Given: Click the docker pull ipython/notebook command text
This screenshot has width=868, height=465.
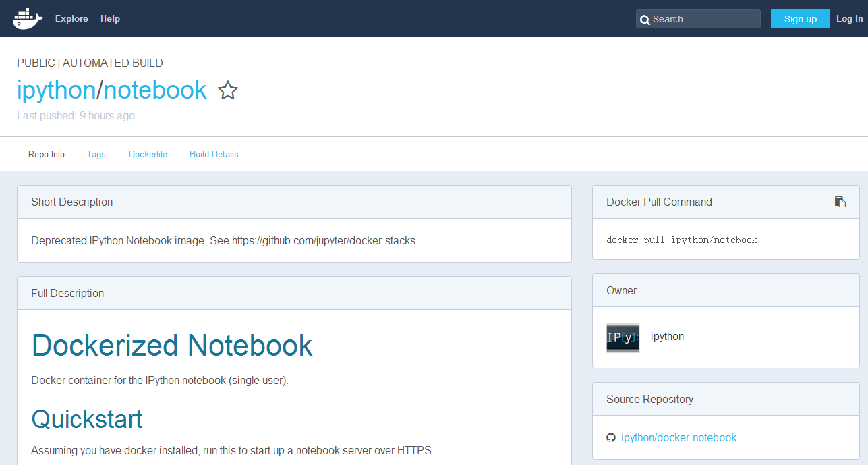Looking at the screenshot, I should point(682,240).
